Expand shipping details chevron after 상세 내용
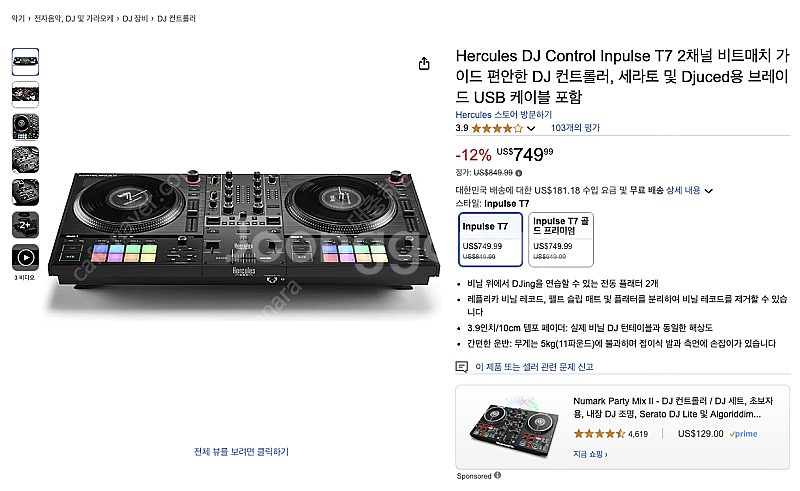 tap(709, 190)
